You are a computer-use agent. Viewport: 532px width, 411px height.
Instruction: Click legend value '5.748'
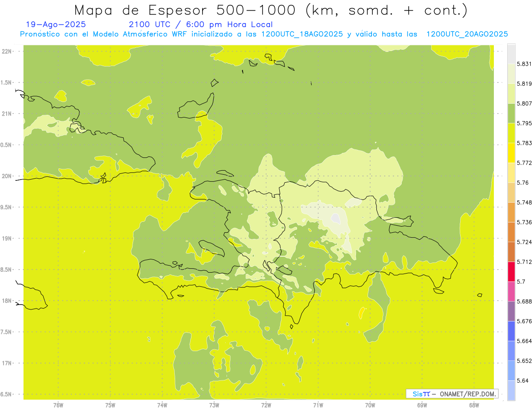tap(524, 202)
